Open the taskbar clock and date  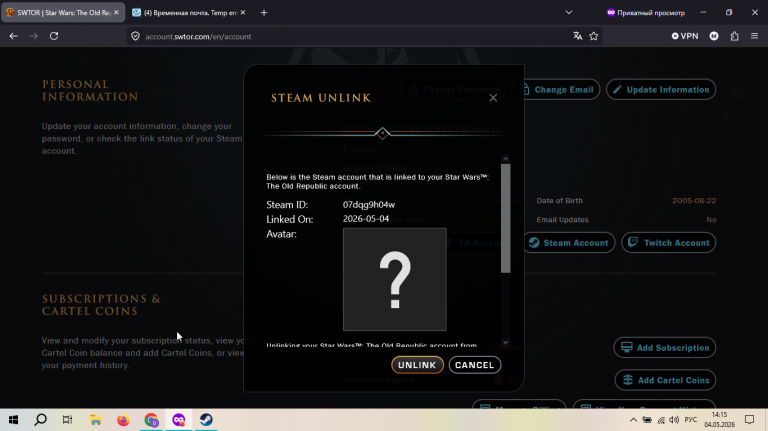(x=720, y=420)
